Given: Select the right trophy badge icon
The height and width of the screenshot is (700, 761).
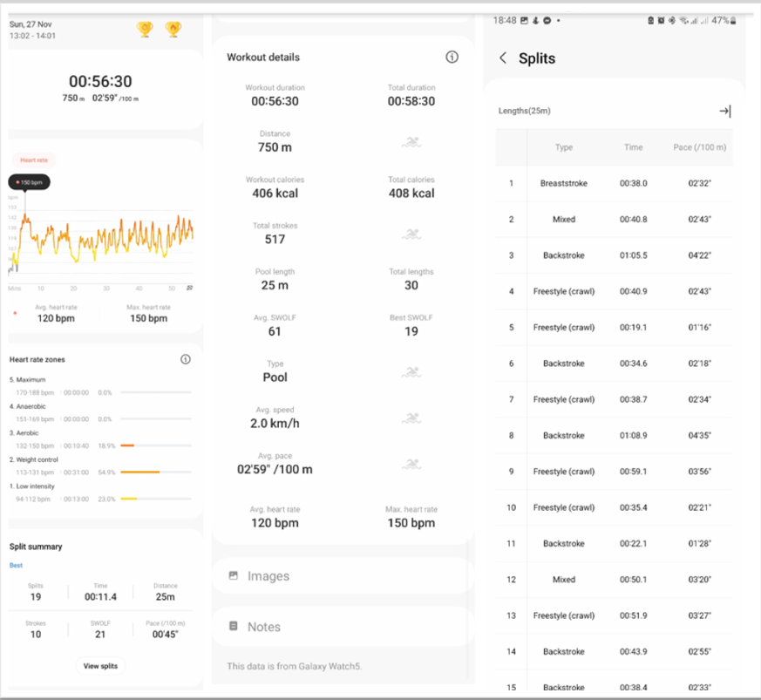Looking at the screenshot, I should tap(173, 30).
